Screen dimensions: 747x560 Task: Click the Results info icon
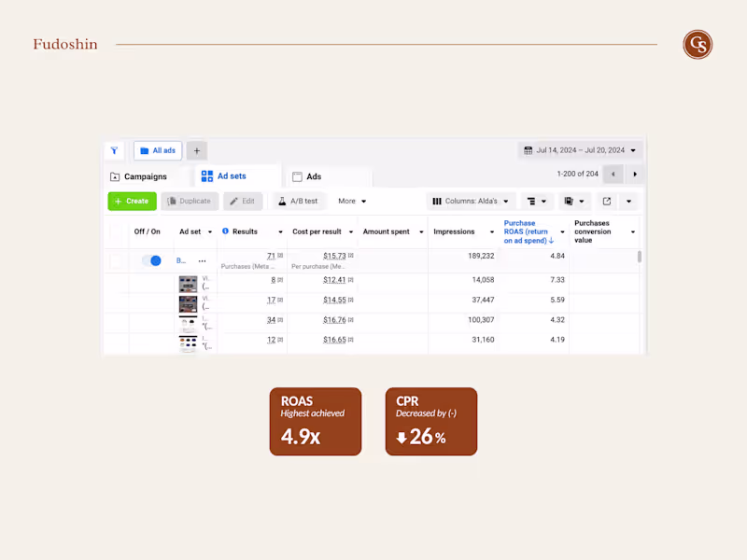(x=225, y=231)
